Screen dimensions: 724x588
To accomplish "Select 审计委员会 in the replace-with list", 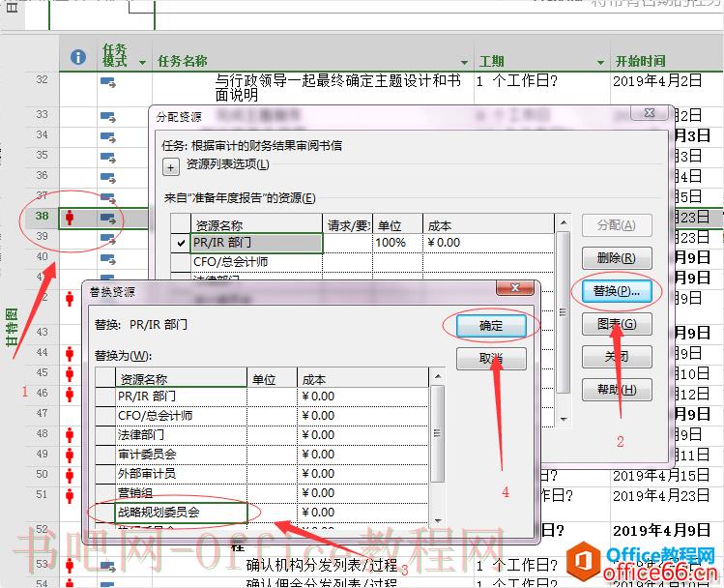I will tap(181, 454).
